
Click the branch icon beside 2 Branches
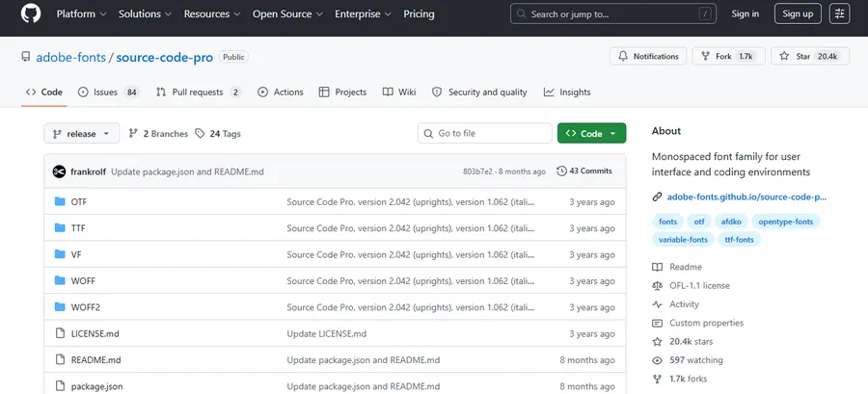click(x=133, y=133)
